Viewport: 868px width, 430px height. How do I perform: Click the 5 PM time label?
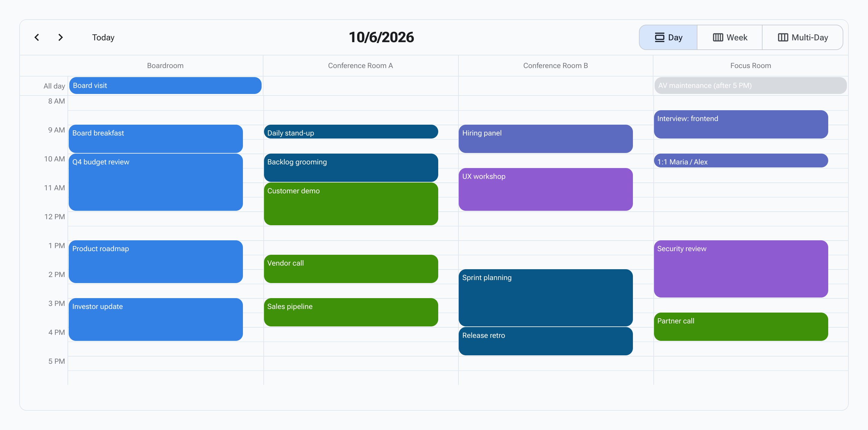pyautogui.click(x=57, y=361)
